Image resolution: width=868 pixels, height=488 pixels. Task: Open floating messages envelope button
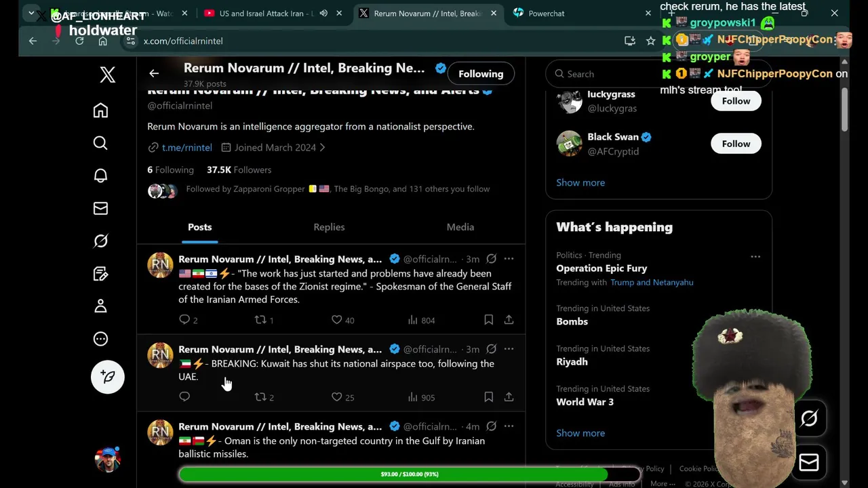tap(809, 462)
